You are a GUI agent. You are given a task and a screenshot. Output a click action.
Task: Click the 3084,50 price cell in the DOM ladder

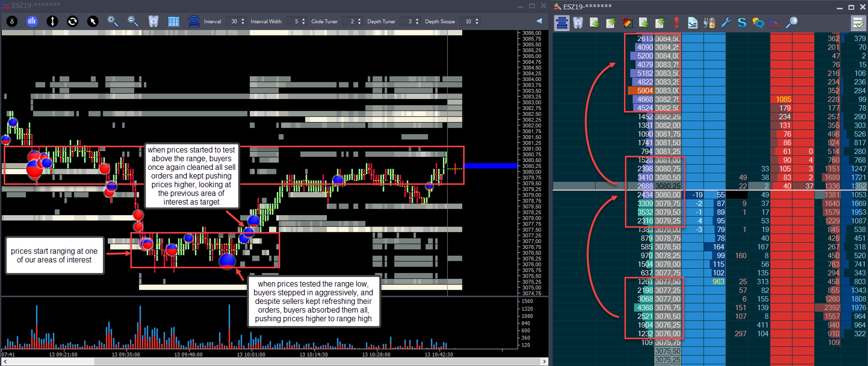point(668,38)
